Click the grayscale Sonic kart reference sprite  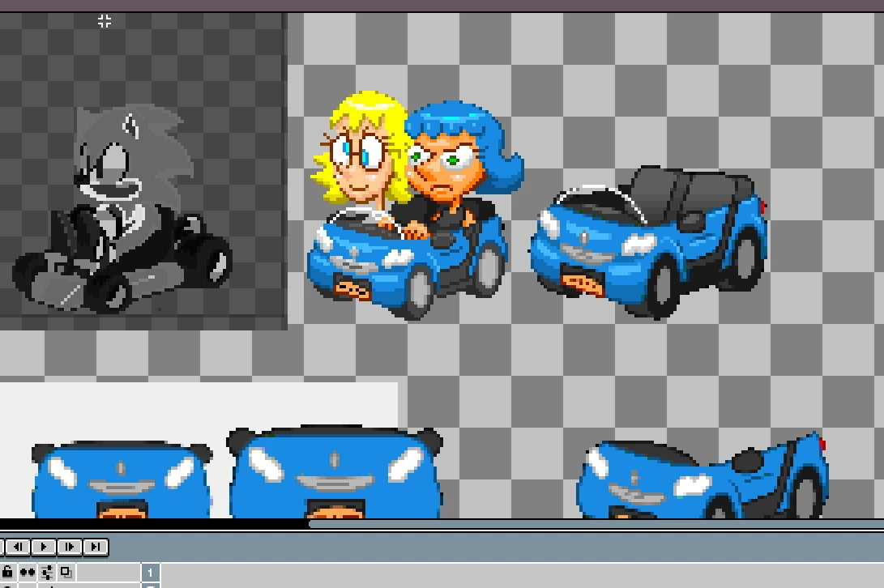click(122, 209)
